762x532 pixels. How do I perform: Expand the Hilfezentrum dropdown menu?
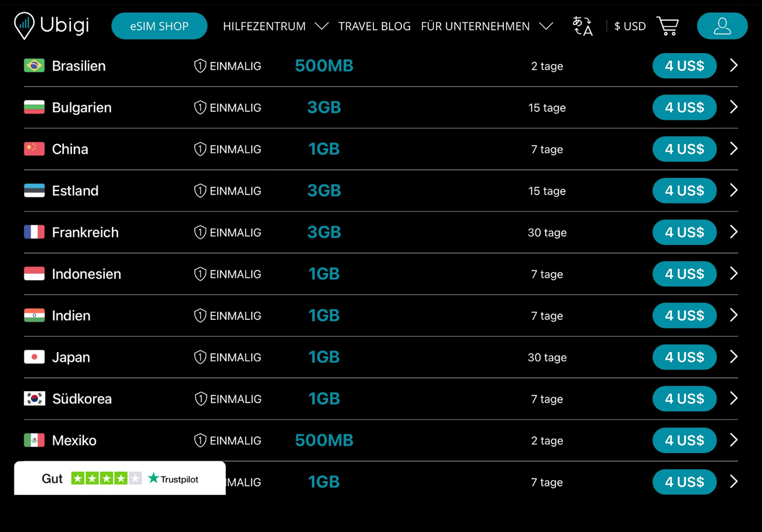321,26
